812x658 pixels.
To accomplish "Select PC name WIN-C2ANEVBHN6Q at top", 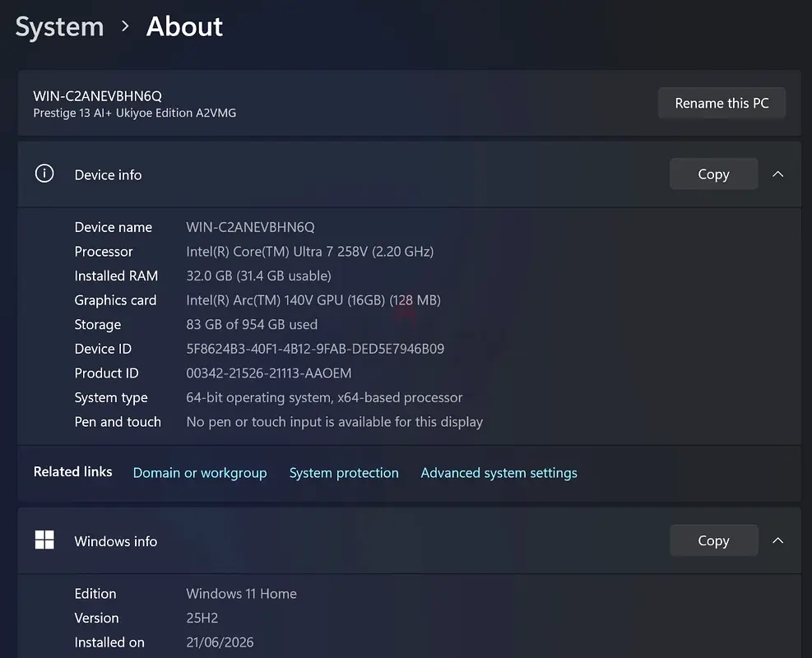I will [97, 95].
